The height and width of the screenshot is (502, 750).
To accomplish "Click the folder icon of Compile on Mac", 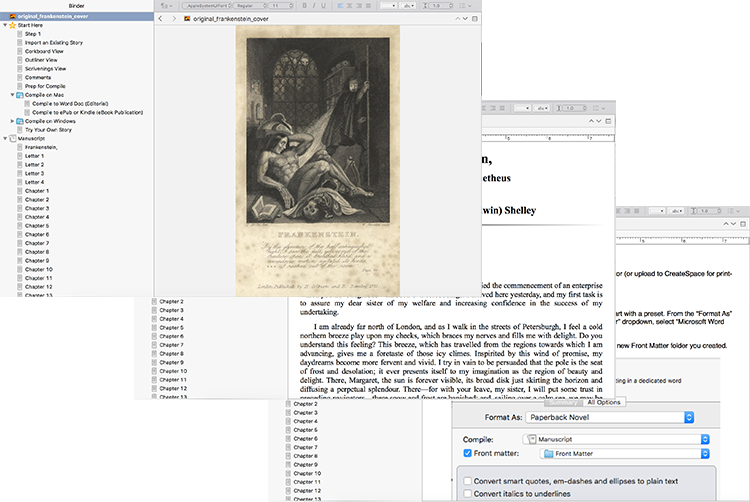I will point(20,95).
